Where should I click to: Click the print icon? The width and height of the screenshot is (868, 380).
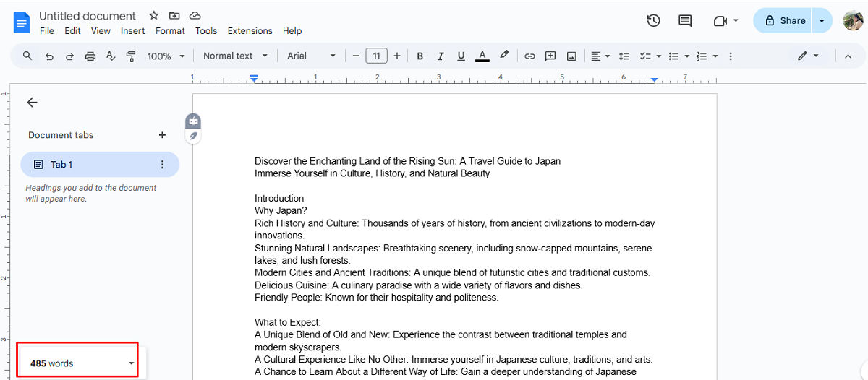90,56
